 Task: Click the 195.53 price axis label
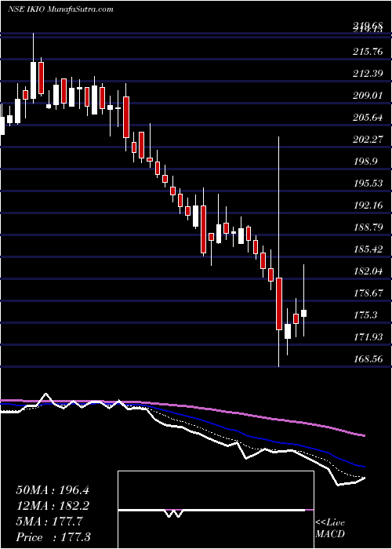coord(367,184)
